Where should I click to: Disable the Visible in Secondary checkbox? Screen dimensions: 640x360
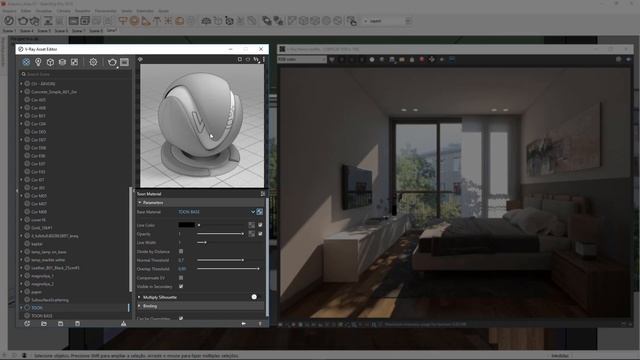point(181,287)
